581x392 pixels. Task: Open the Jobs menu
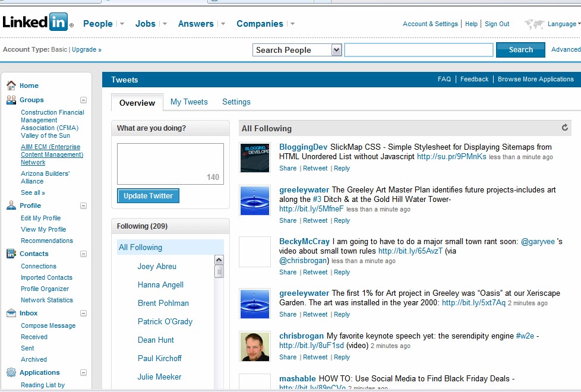[145, 24]
